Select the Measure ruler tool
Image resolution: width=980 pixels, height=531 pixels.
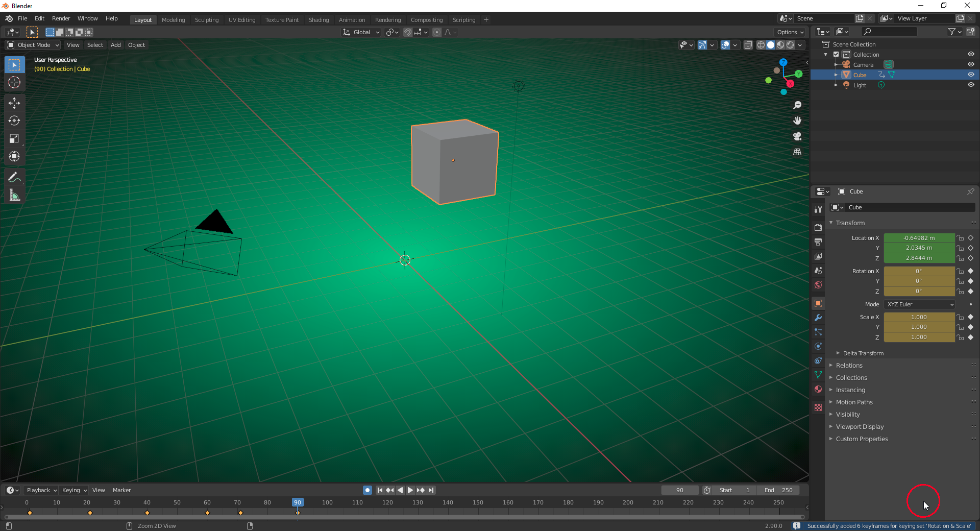point(14,195)
